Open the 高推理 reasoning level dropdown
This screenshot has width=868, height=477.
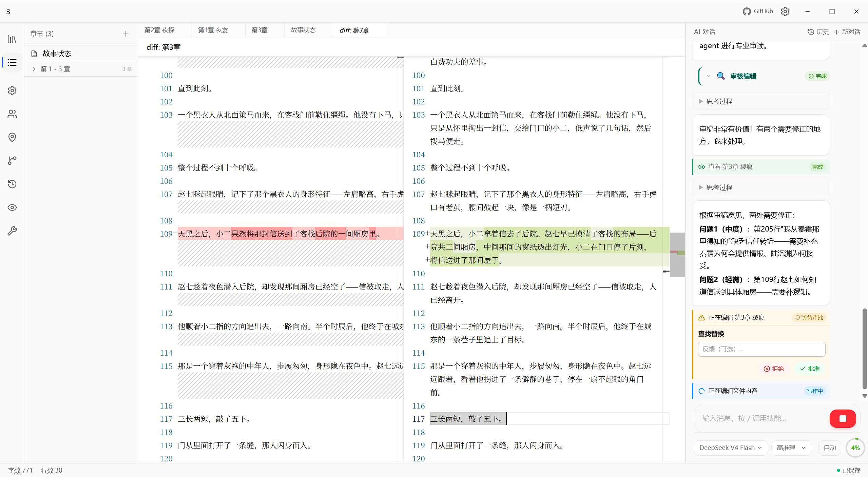(791, 448)
